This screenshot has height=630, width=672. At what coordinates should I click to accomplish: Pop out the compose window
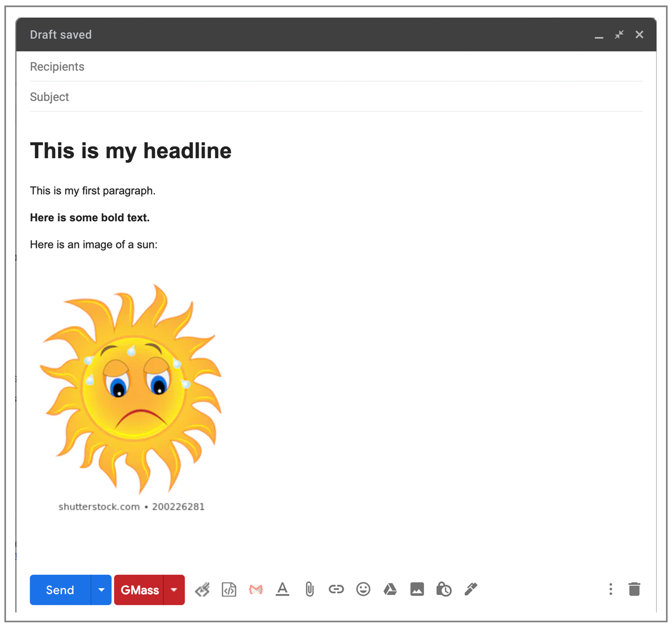[619, 34]
